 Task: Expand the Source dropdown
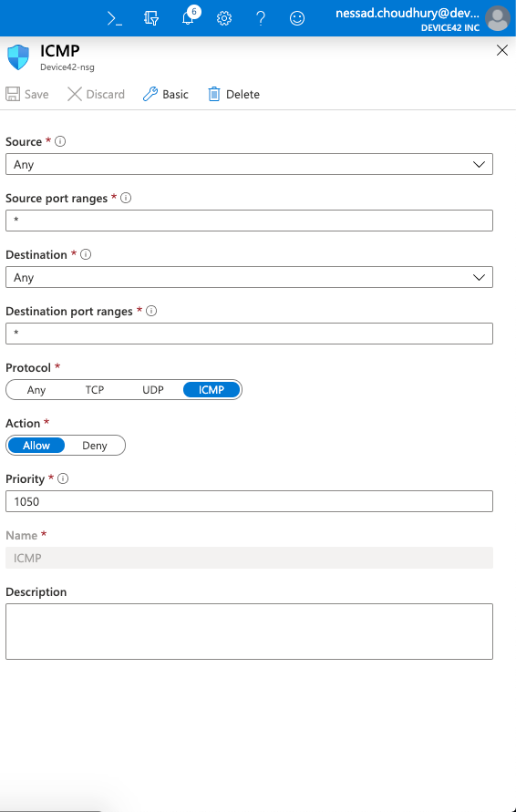point(249,164)
